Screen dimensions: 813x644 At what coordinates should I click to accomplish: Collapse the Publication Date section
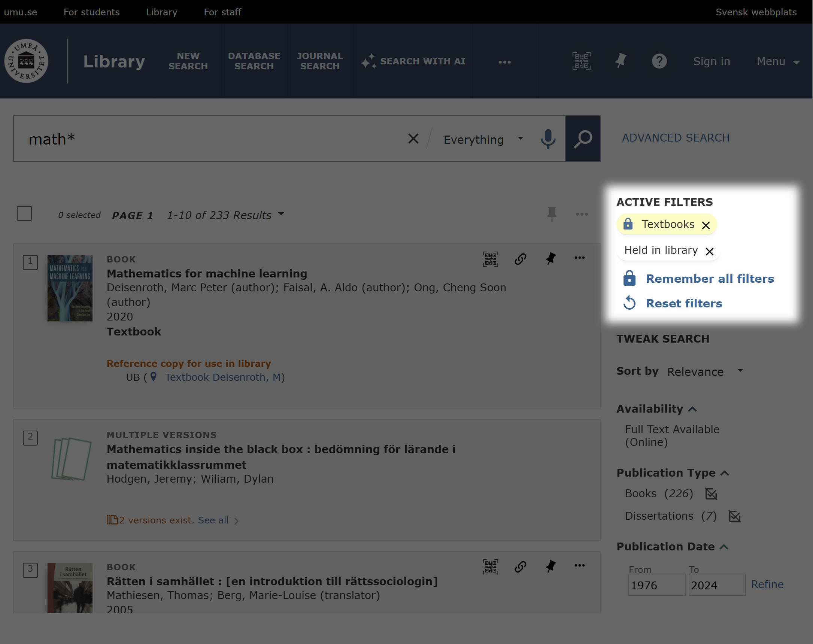[x=724, y=547]
